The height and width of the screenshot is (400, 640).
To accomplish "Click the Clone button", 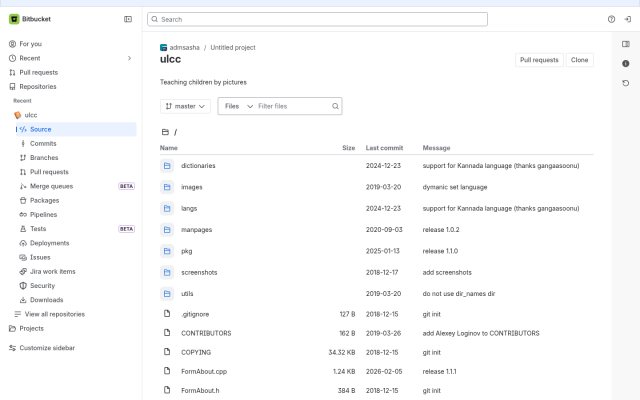I will [579, 60].
